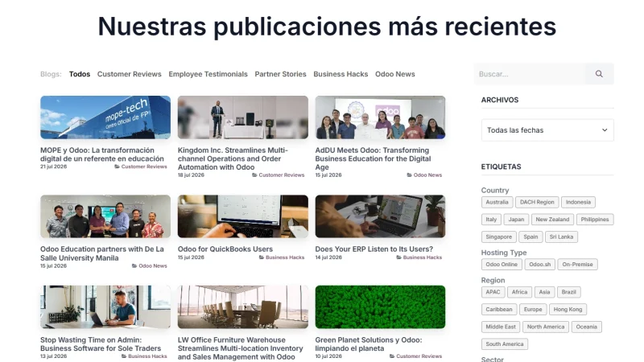This screenshot has width=644, height=362.
Task: Switch to Odoo News blog tab
Action: pyautogui.click(x=395, y=74)
